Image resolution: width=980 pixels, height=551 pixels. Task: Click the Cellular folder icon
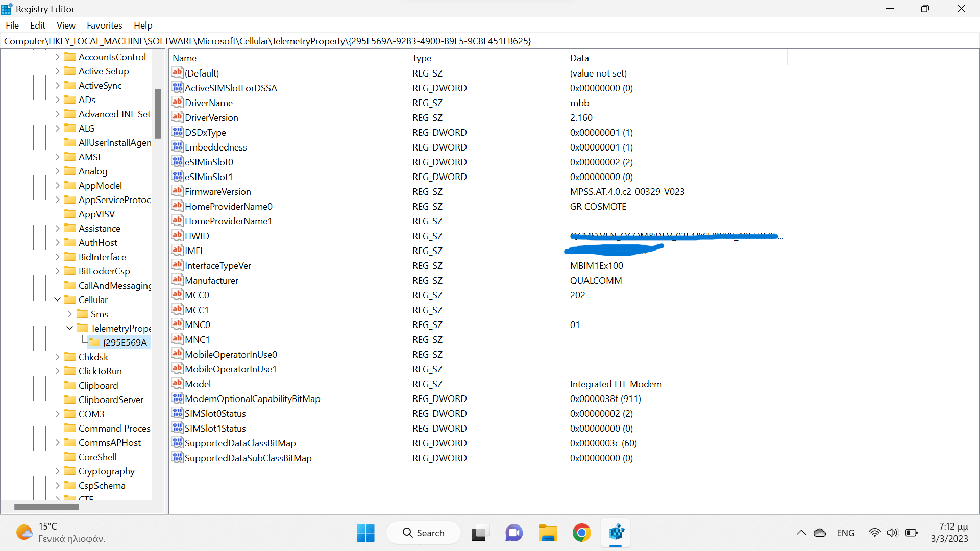click(70, 299)
